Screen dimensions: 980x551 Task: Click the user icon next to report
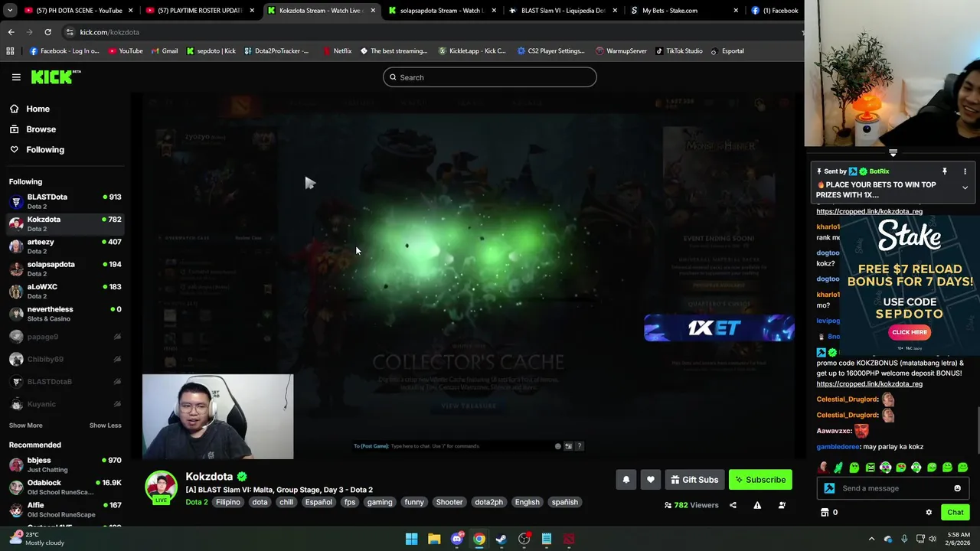tap(782, 505)
